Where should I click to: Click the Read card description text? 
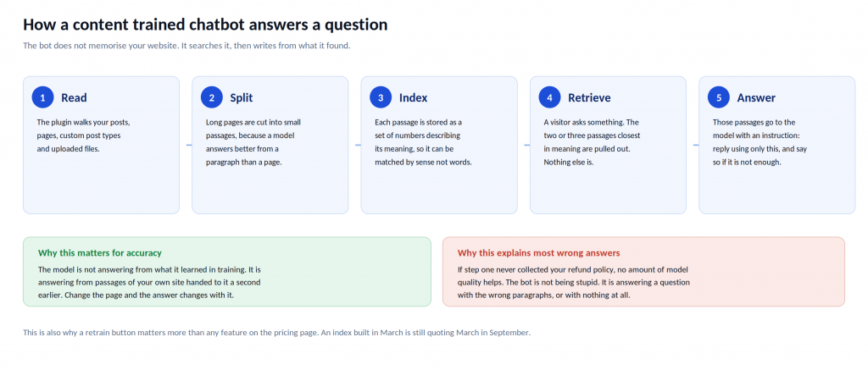tap(84, 135)
